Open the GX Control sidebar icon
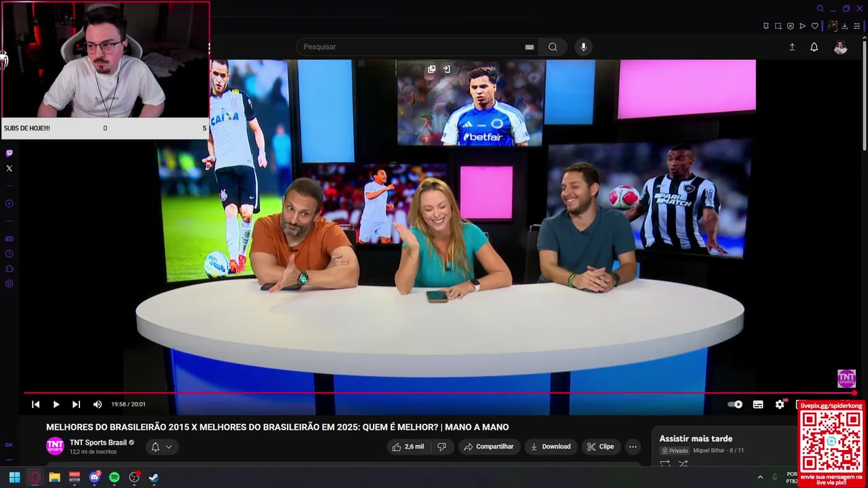The height and width of the screenshot is (488, 868). [9, 445]
